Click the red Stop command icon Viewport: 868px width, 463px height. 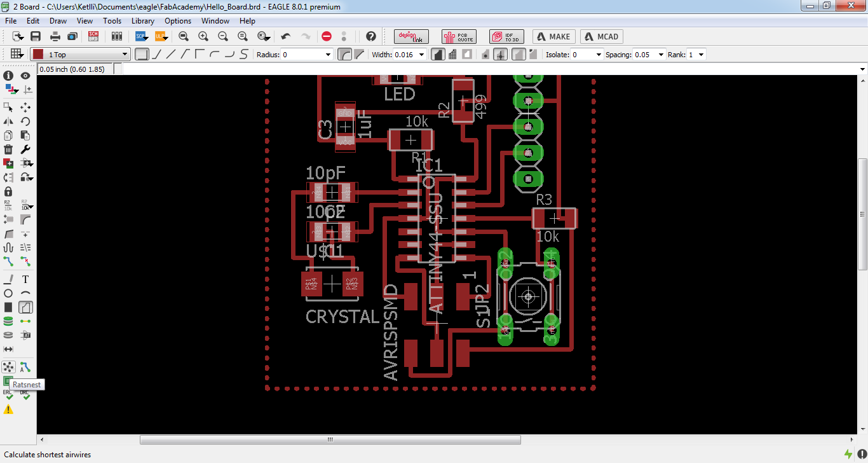[x=327, y=36]
